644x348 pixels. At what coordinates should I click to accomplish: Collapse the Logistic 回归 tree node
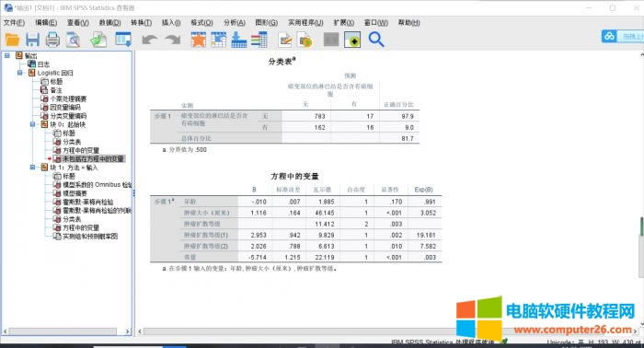[19, 73]
